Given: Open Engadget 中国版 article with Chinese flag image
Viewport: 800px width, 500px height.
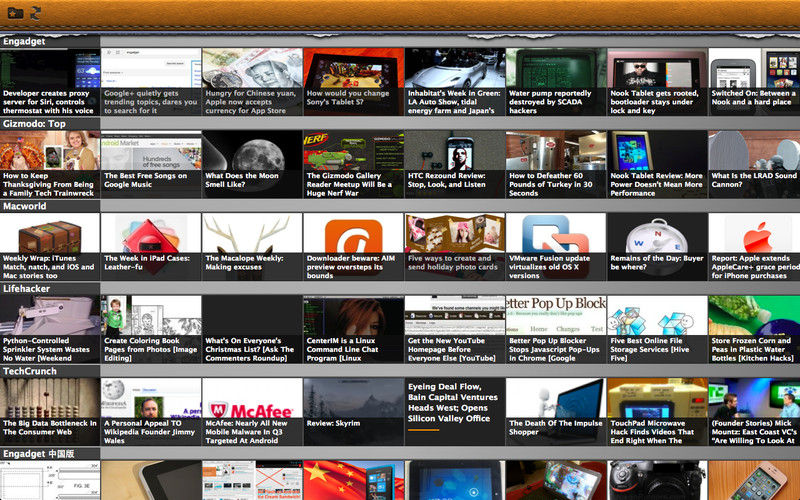Looking at the screenshot, I should [x=354, y=480].
